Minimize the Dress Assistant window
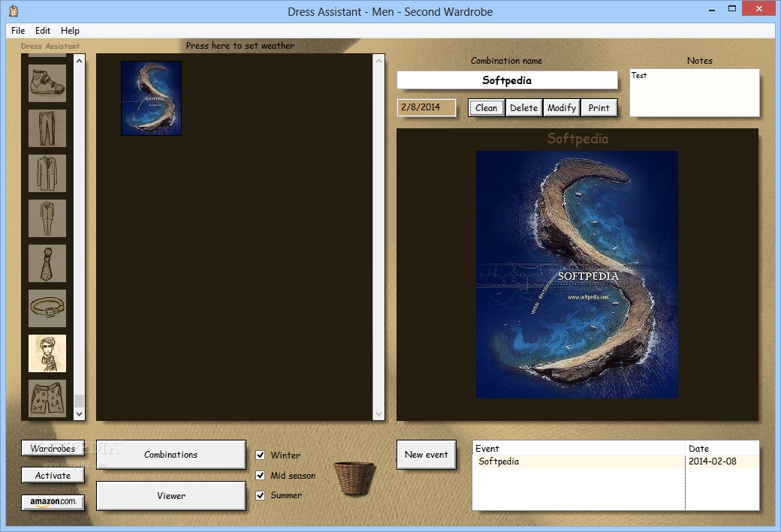 [x=712, y=9]
